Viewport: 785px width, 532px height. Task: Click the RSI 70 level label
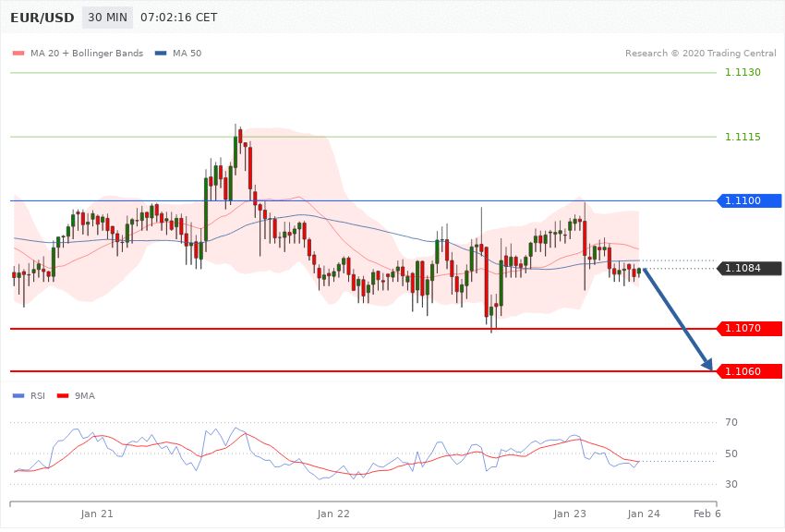731,423
